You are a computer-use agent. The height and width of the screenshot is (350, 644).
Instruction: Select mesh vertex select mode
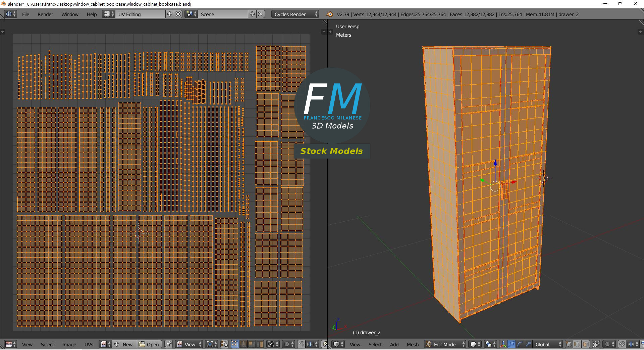coord(569,344)
